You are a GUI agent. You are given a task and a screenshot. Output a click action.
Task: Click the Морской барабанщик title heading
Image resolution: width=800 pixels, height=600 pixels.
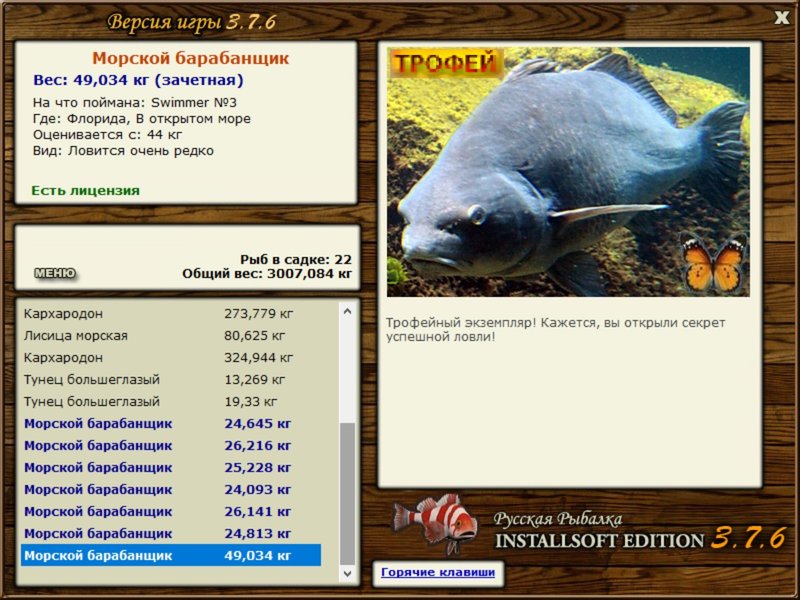click(191, 58)
